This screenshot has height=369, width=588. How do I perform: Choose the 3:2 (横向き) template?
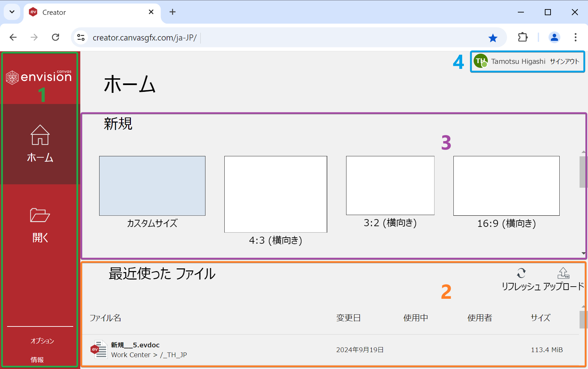390,185
